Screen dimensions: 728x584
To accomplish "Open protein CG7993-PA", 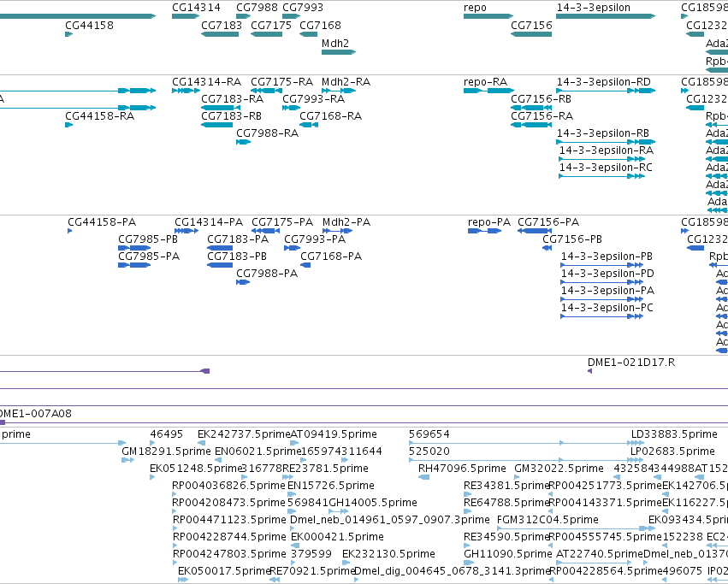I will [x=315, y=239].
